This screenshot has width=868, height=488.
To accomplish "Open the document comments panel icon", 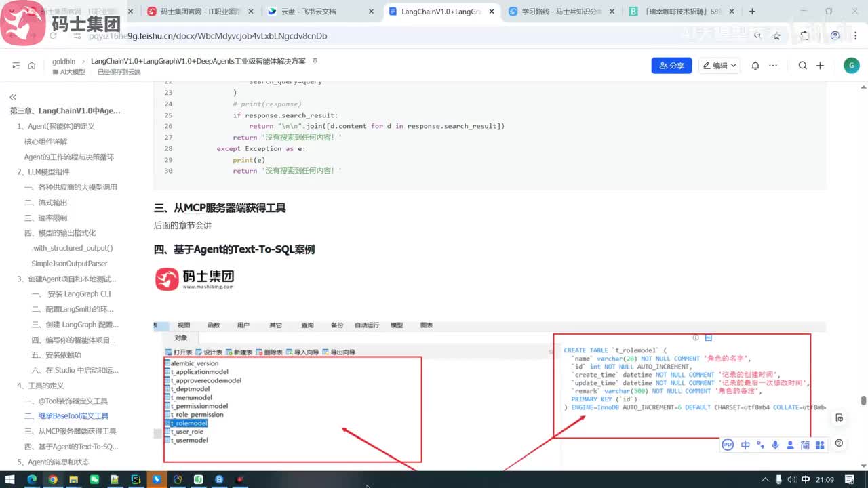I will 839,418.
